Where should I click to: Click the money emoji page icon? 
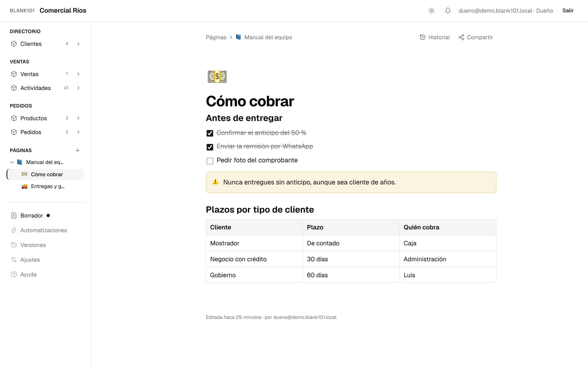(x=217, y=76)
